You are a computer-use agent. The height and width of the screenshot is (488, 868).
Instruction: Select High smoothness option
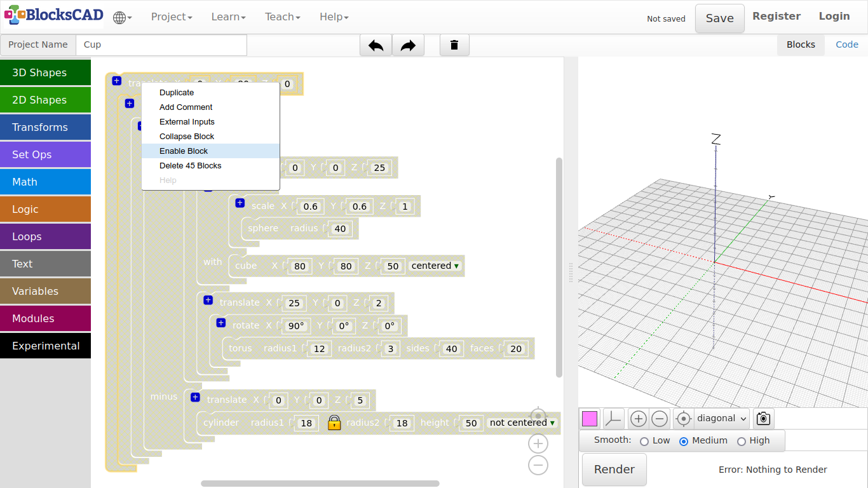(741, 441)
